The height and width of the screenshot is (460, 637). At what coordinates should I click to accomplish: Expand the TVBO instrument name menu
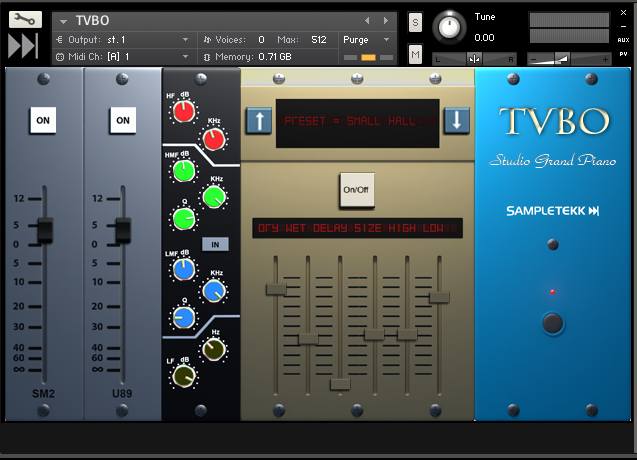coord(63,21)
